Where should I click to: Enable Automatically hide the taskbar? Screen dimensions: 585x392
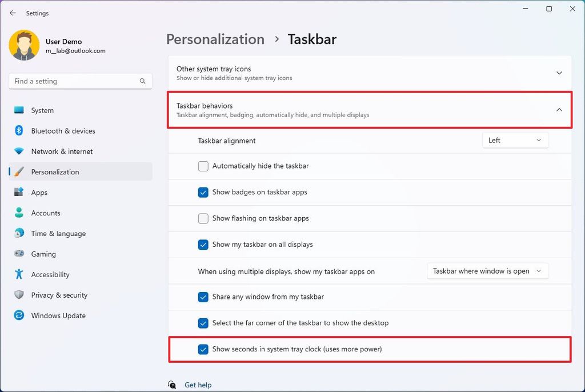click(x=203, y=166)
